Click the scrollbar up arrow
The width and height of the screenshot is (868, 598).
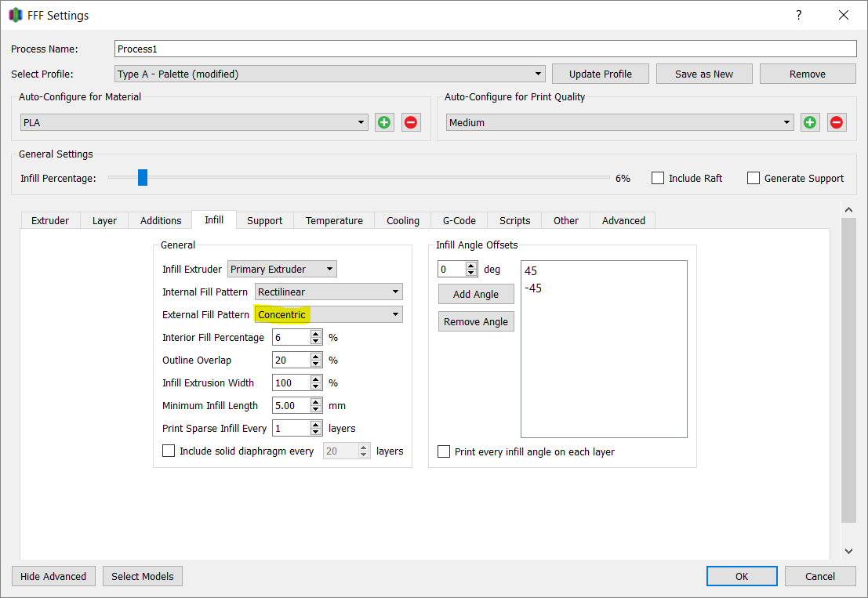click(848, 210)
